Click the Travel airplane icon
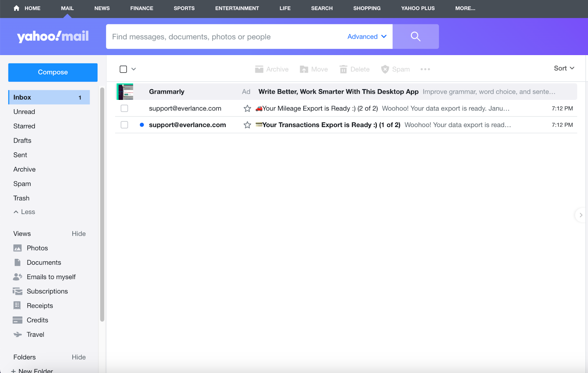The image size is (588, 373). click(x=17, y=334)
